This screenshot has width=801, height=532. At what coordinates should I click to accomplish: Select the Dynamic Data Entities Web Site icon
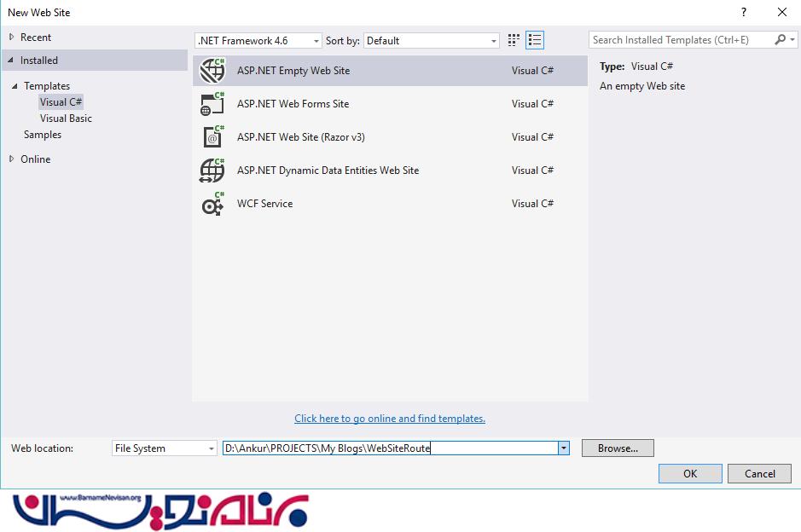(212, 171)
